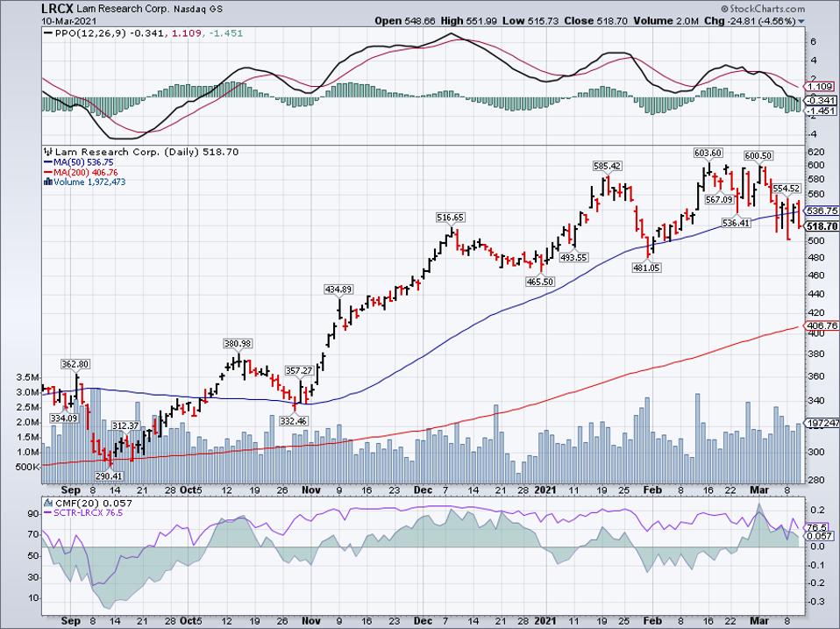This screenshot has width=840, height=629.
Task: Click the 554.52 price label
Action: pos(786,189)
